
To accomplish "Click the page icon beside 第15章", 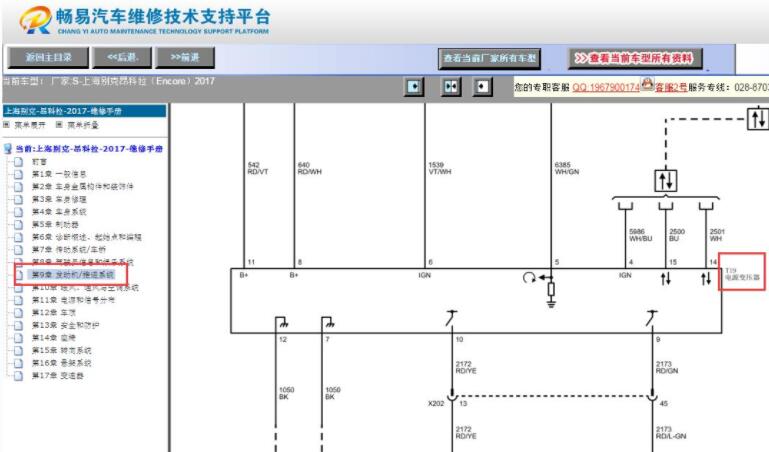I will [18, 351].
